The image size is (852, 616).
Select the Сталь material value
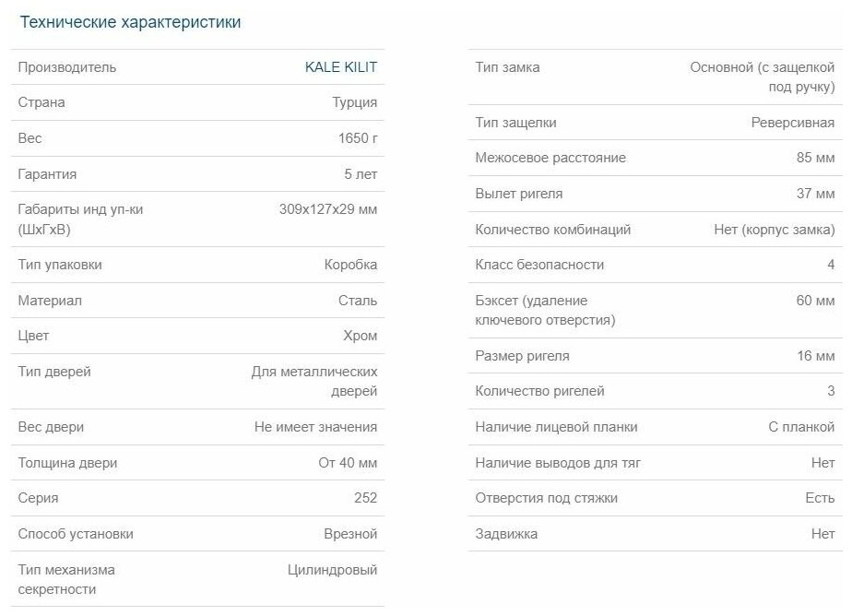(x=358, y=301)
